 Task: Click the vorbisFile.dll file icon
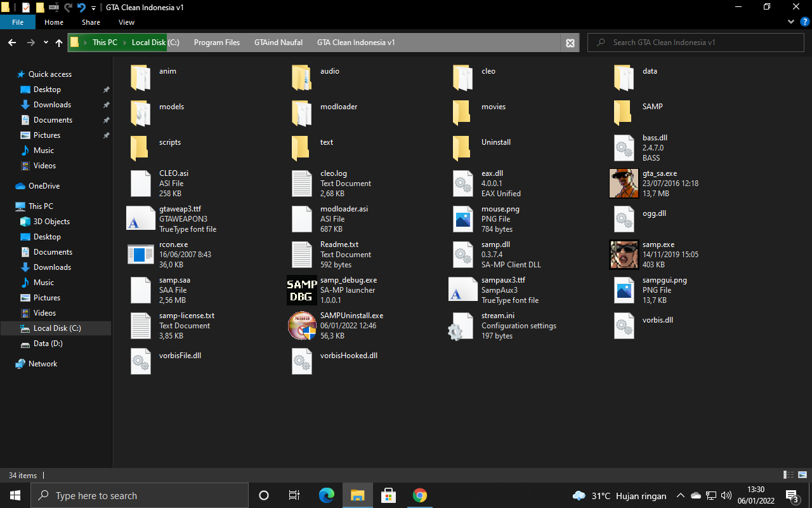click(x=141, y=361)
